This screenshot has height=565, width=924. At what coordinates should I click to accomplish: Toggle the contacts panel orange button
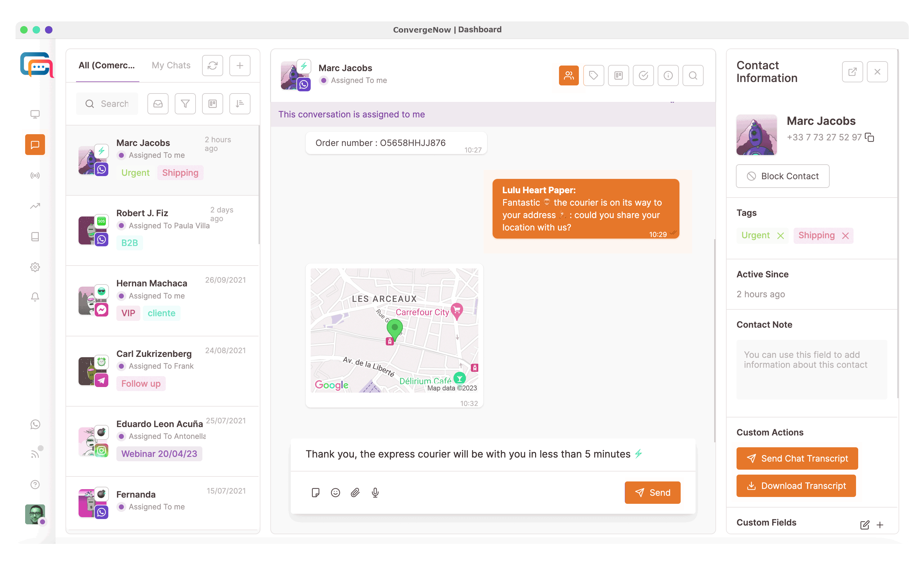click(x=569, y=75)
